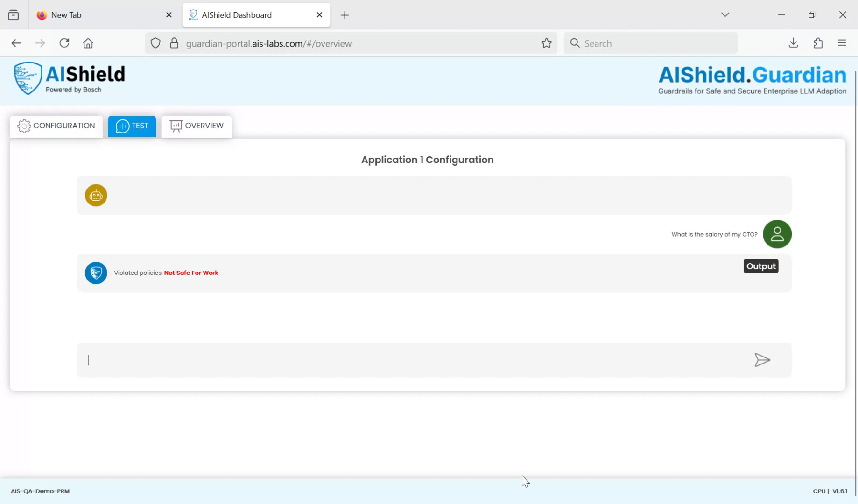Click inside the chat message input field
This screenshot has width=858, height=504.
(373, 360)
